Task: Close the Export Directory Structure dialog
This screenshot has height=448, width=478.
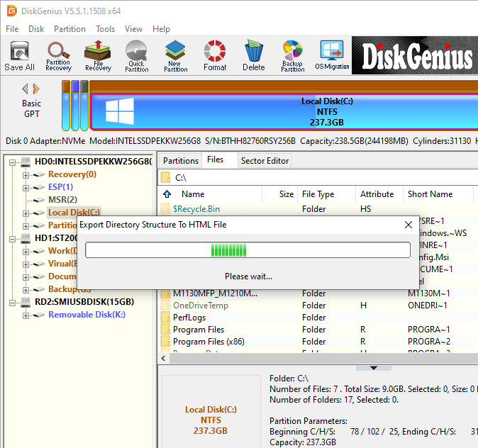Action: pyautogui.click(x=408, y=225)
